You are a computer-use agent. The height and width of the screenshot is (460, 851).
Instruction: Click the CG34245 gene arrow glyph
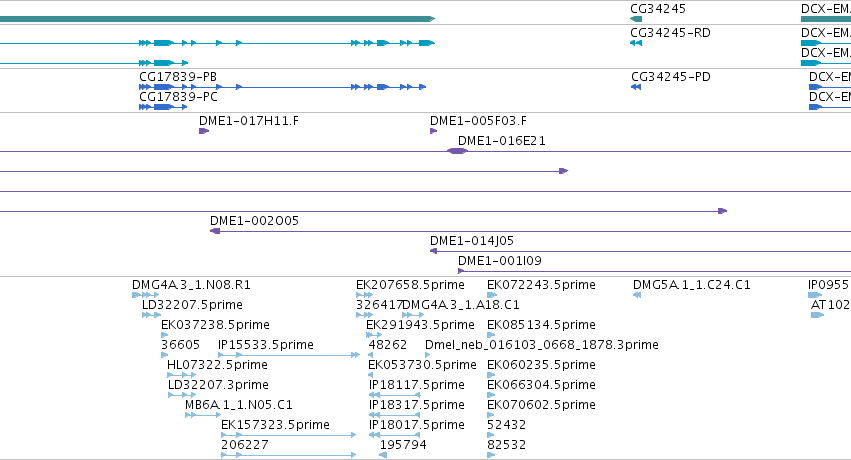636,19
